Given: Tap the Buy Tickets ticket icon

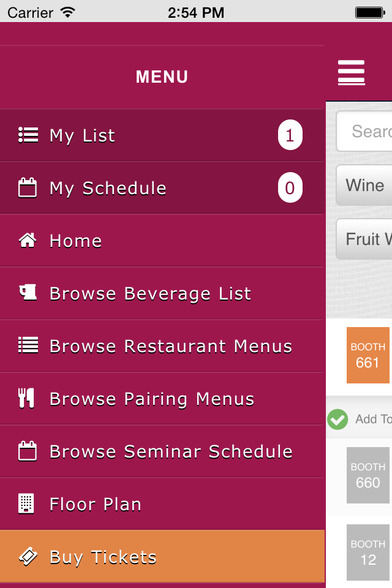Looking at the screenshot, I should 28,557.
